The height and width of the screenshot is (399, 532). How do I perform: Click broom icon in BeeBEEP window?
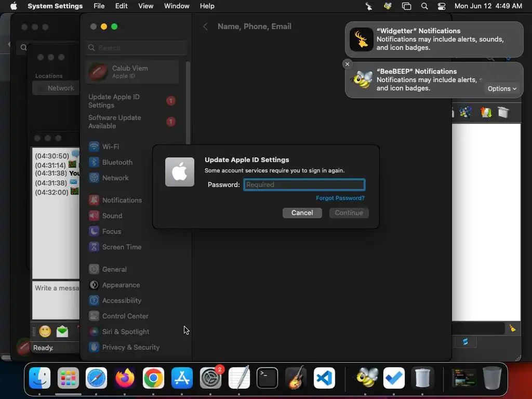(512, 328)
